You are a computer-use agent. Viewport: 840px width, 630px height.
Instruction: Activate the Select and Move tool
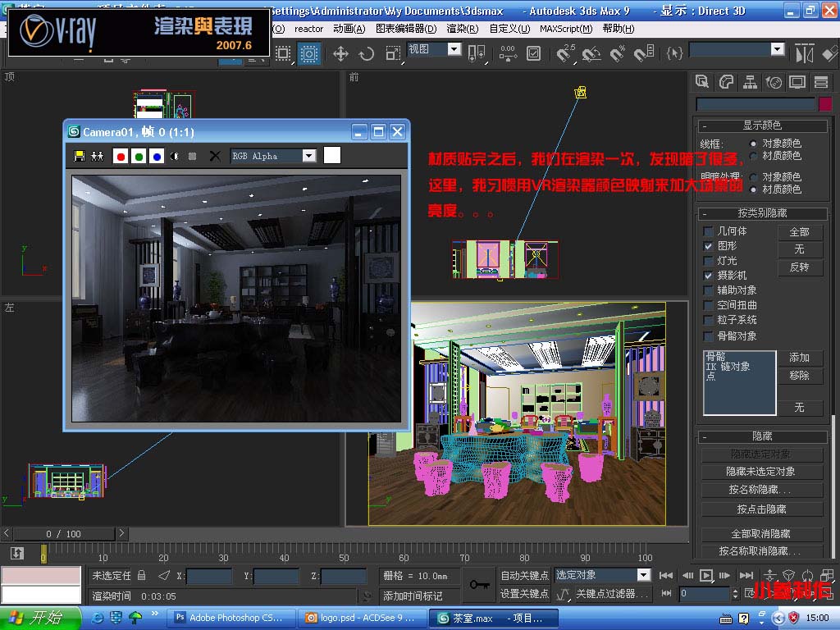coord(340,53)
